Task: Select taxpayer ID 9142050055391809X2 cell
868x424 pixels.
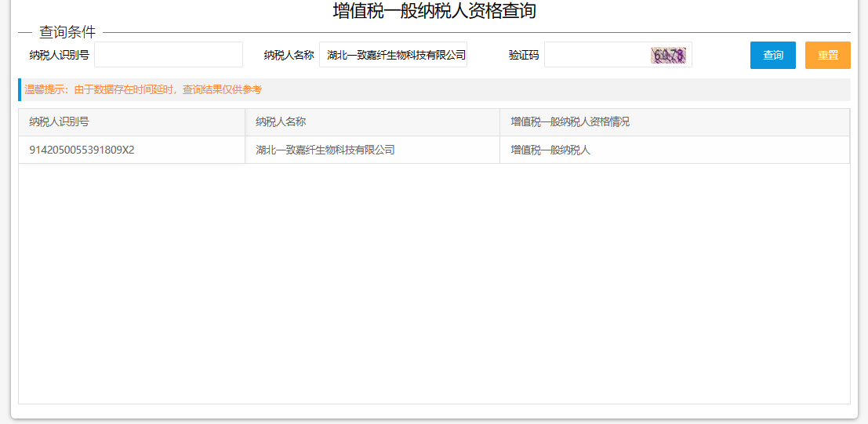Action: [x=82, y=150]
